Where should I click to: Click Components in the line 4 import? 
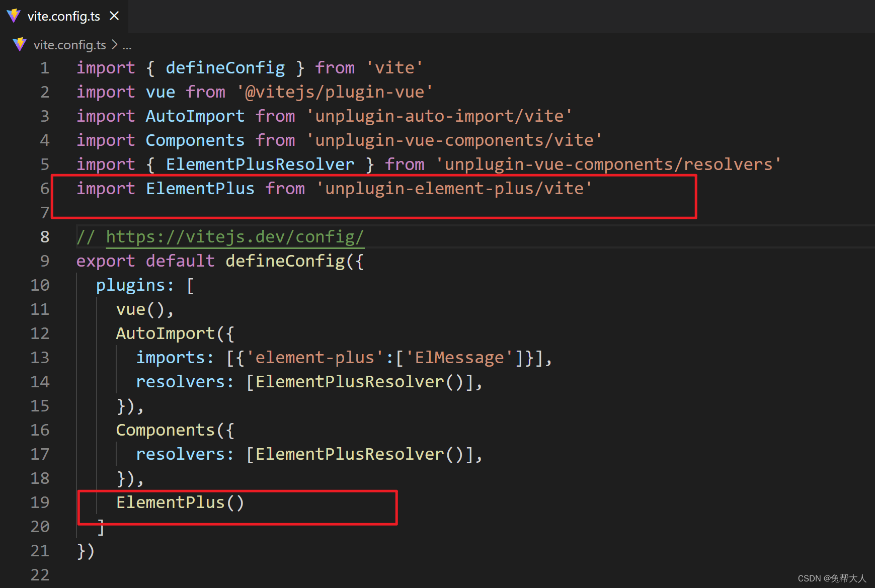pos(195,140)
